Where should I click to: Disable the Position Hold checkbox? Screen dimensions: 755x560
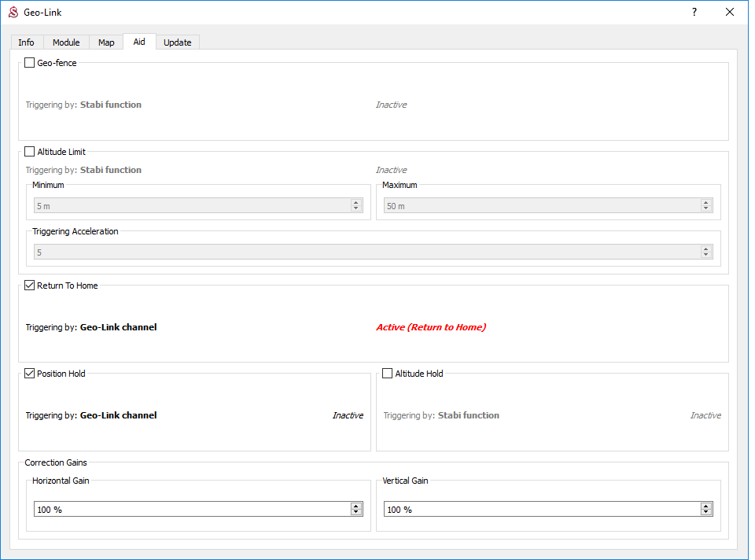[x=30, y=374]
